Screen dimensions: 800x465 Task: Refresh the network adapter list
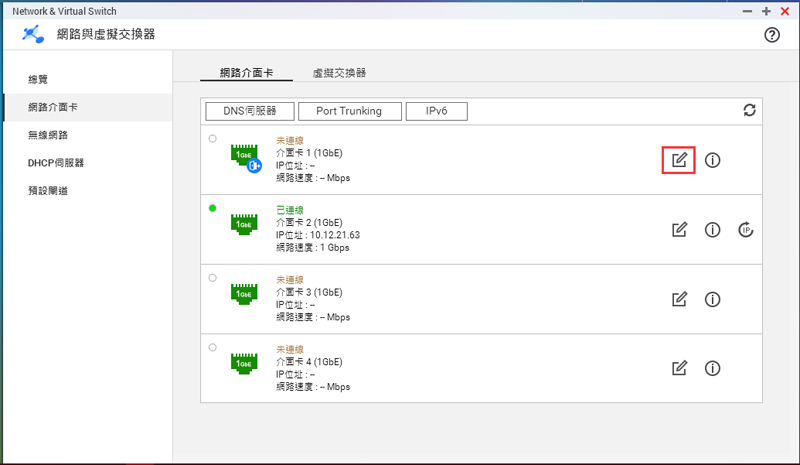point(750,110)
